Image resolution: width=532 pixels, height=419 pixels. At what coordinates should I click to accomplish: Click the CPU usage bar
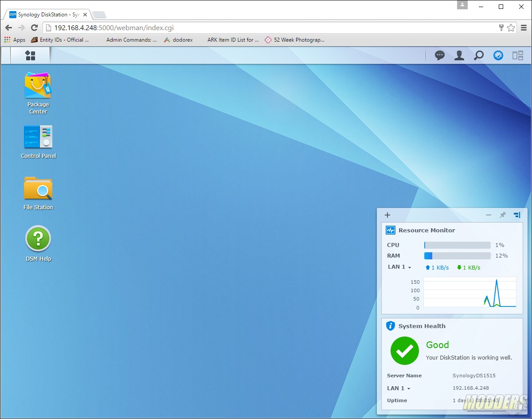(458, 245)
